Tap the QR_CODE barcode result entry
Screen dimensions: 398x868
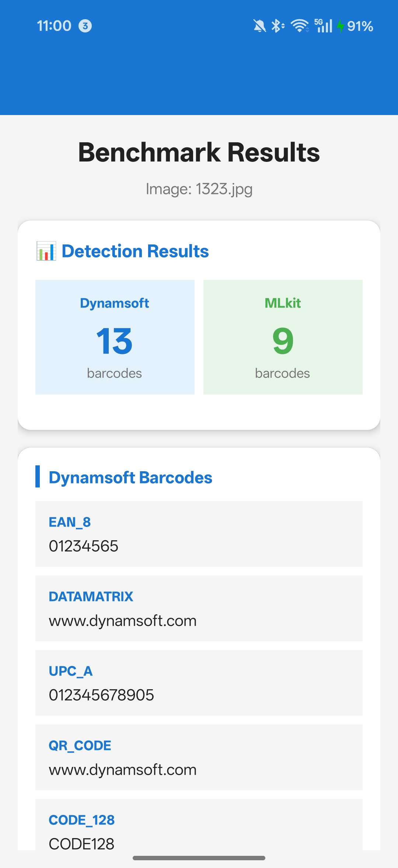(x=199, y=757)
